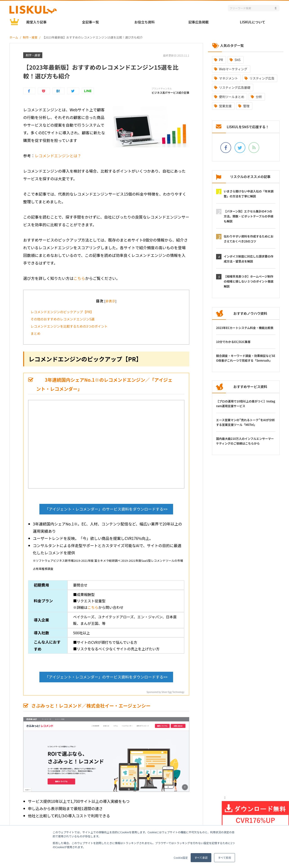The width and height of the screenshot is (289, 868).
Task: Select the リスティング広告 tag
Action: (x=259, y=78)
